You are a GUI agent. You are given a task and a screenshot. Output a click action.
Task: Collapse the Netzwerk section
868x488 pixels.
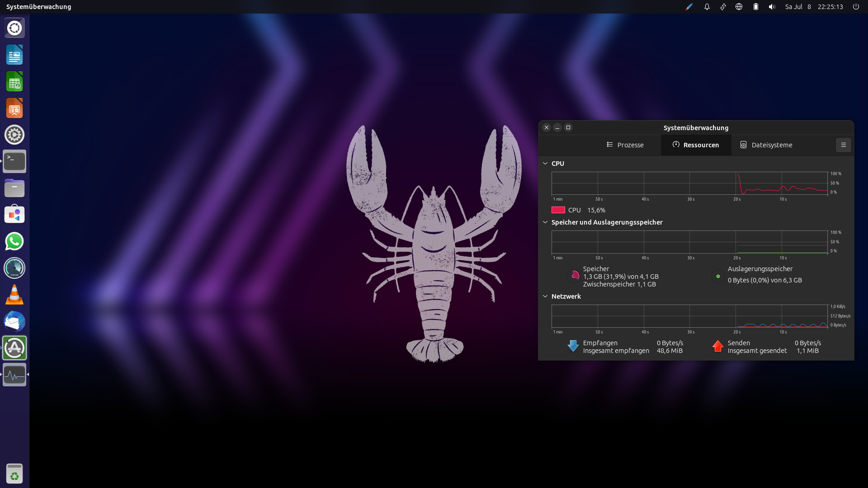click(545, 296)
